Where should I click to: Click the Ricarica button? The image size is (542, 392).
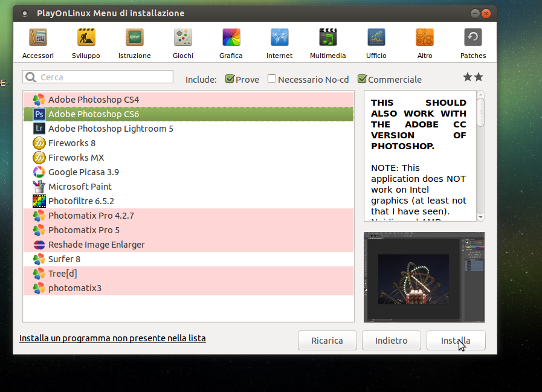pos(327,341)
